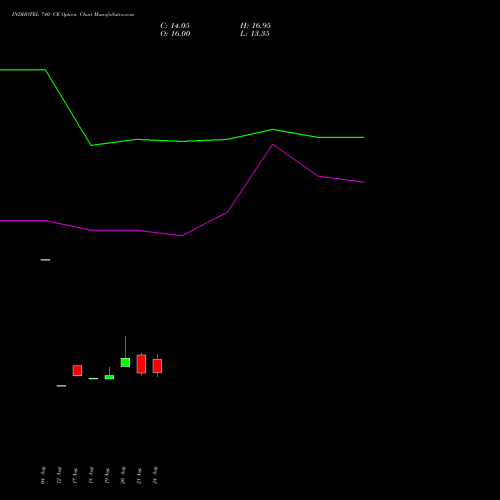The width and height of the screenshot is (500, 500).
Task: Click the last date label on the axis
Action: [155, 475]
